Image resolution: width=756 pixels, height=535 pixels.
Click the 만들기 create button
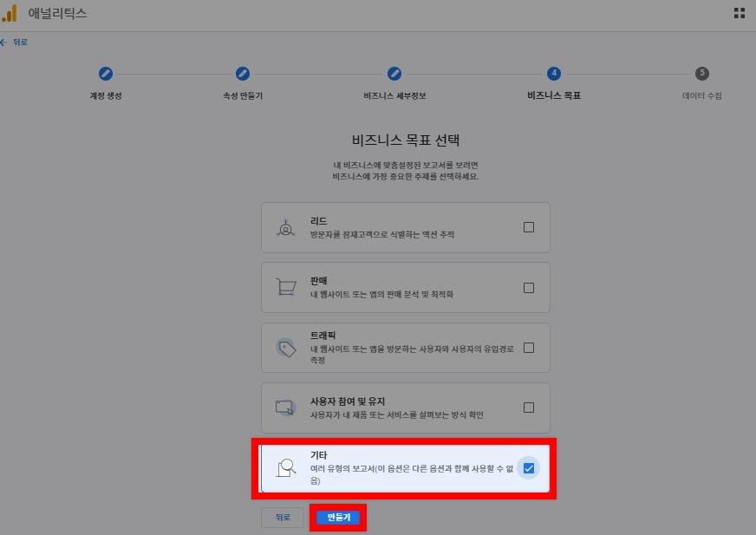pyautogui.click(x=338, y=517)
